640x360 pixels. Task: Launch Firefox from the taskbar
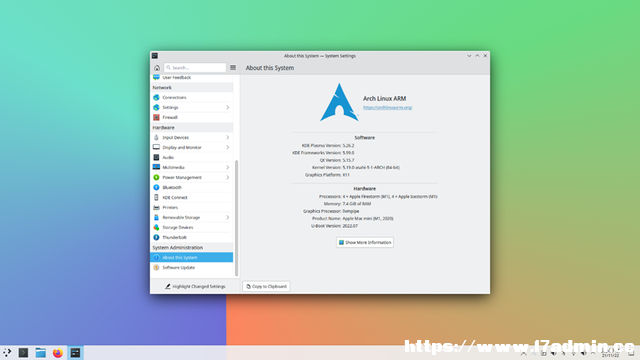[x=58, y=353]
